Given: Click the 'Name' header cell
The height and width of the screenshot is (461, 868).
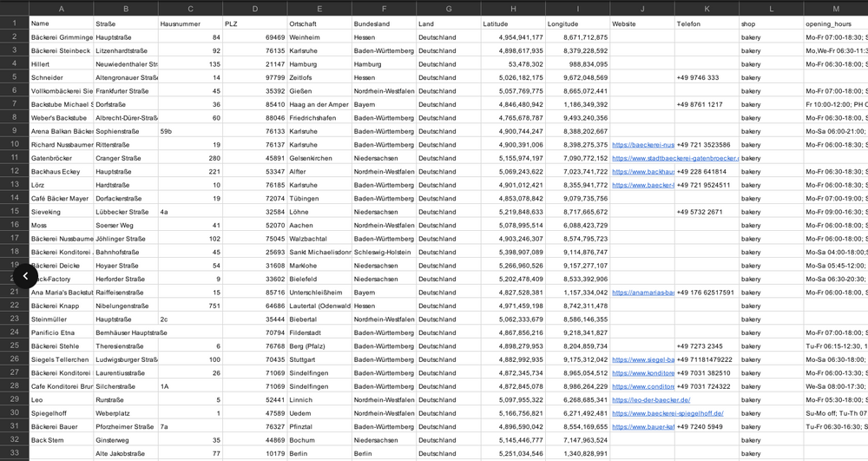Looking at the screenshot, I should (62, 23).
